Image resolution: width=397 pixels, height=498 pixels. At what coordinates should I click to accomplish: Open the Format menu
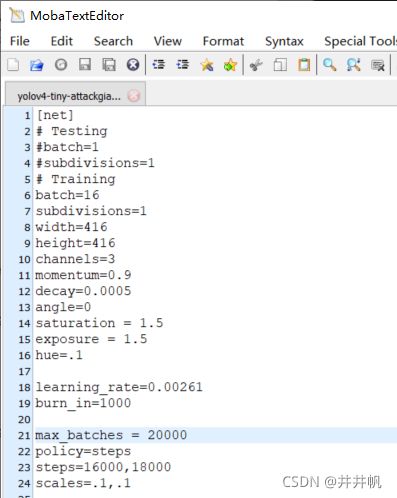[223, 41]
